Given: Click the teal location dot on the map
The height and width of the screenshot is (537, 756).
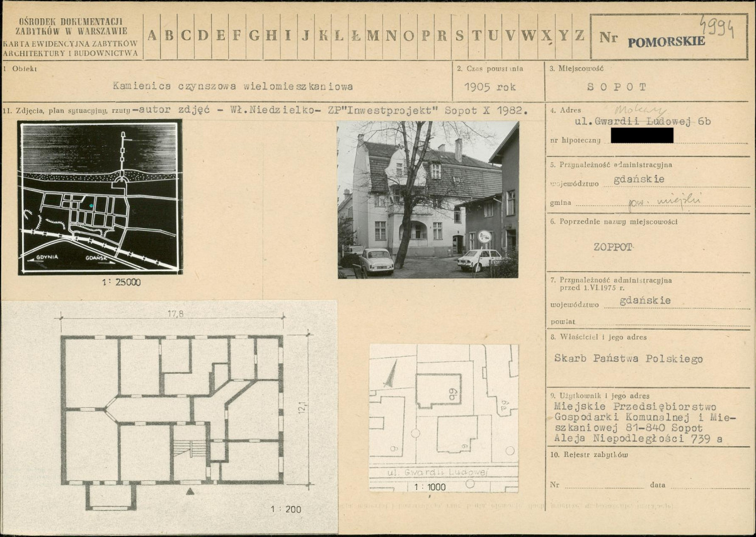Looking at the screenshot, I should point(92,205).
